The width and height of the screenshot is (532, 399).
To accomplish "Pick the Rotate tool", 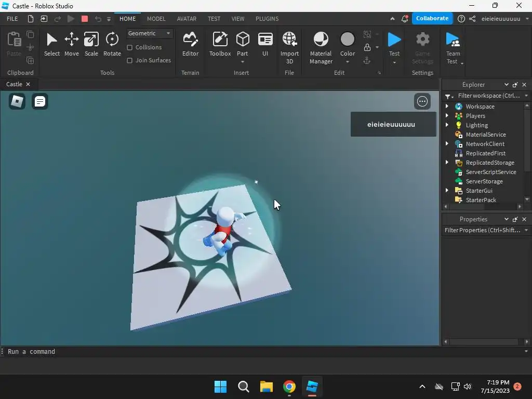I will point(112,44).
